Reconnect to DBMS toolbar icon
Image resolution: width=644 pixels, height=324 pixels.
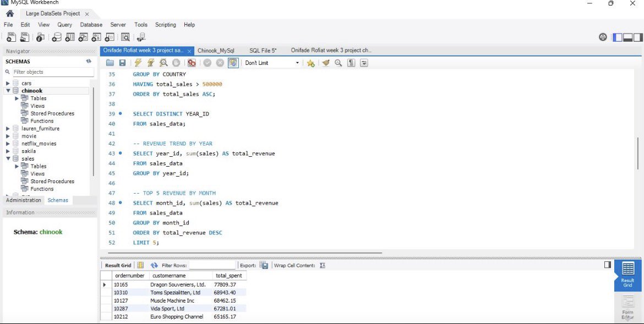click(141, 37)
